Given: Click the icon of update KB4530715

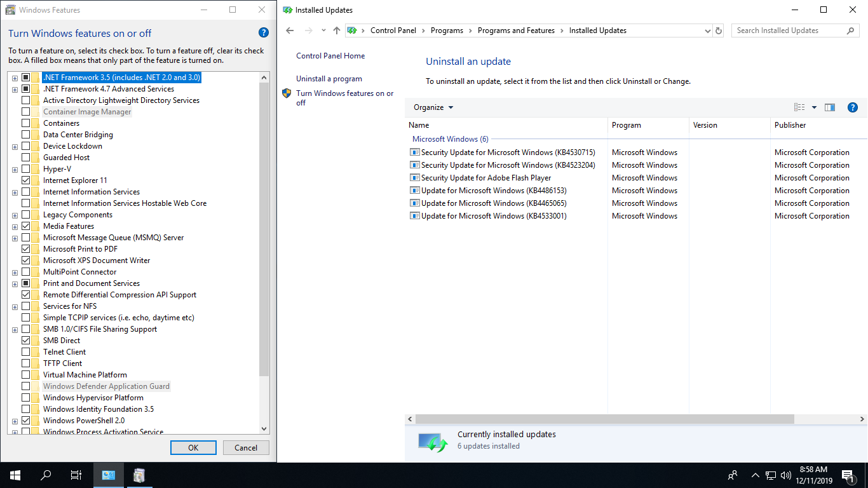Looking at the screenshot, I should [x=415, y=152].
